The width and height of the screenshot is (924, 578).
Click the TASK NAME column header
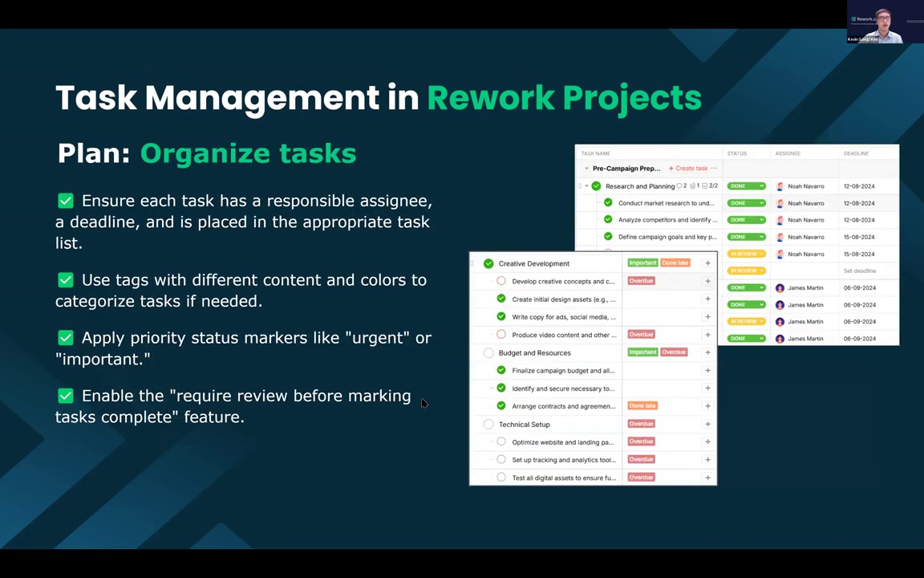tap(595, 153)
